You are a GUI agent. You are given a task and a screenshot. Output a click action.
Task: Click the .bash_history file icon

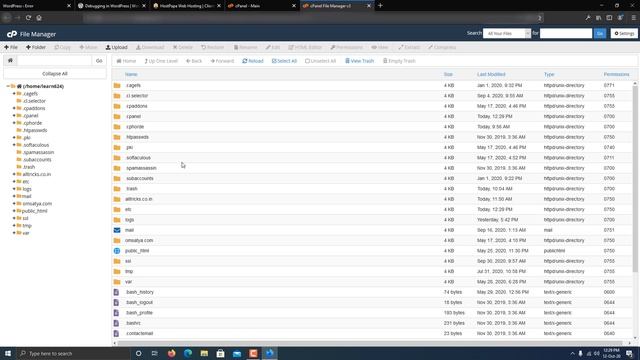(116, 292)
